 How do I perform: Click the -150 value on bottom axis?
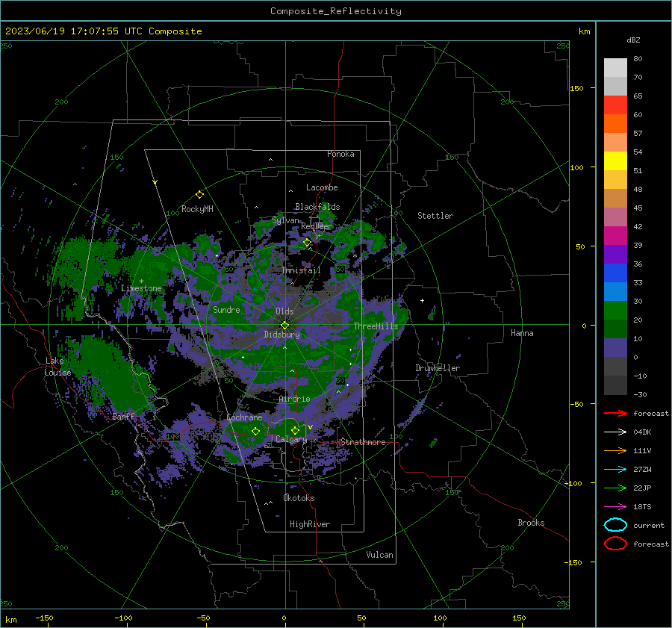(x=44, y=618)
